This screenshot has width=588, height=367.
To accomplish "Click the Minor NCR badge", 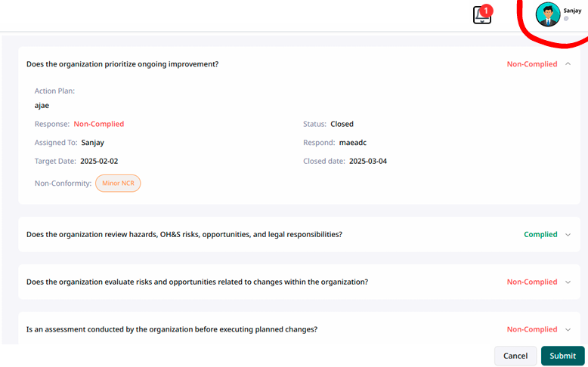I will pos(118,183).
